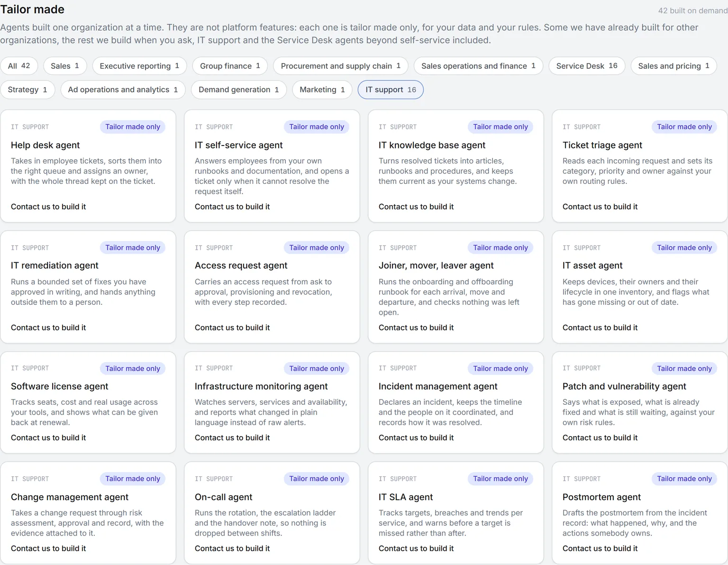Contact us to build IT asset agent
The image size is (728, 565).
600,328
